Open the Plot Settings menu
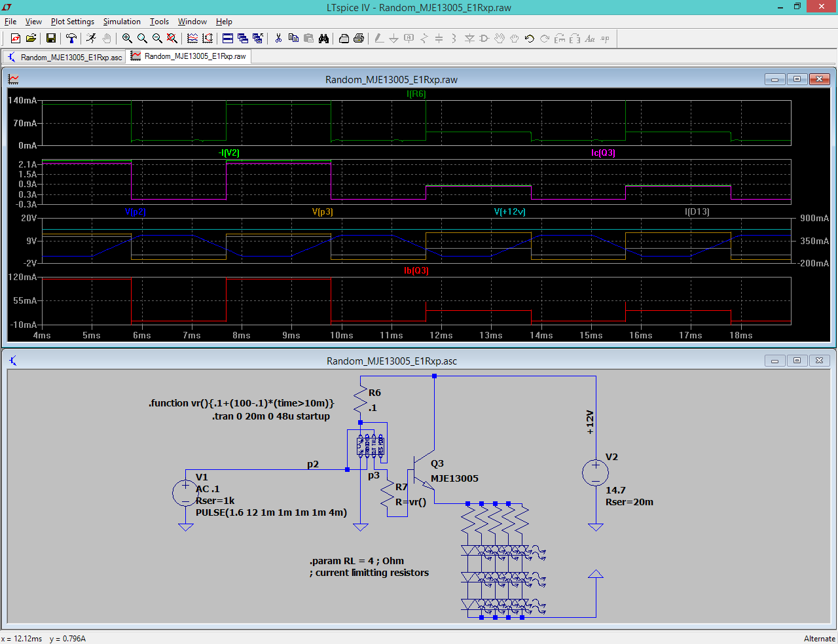Viewport: 838px width, 644px height. (73, 22)
